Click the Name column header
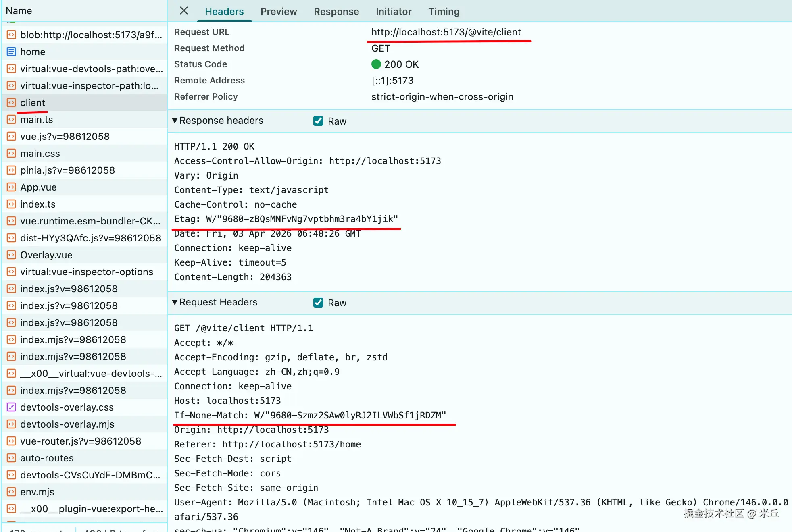792x532 pixels. (x=19, y=11)
